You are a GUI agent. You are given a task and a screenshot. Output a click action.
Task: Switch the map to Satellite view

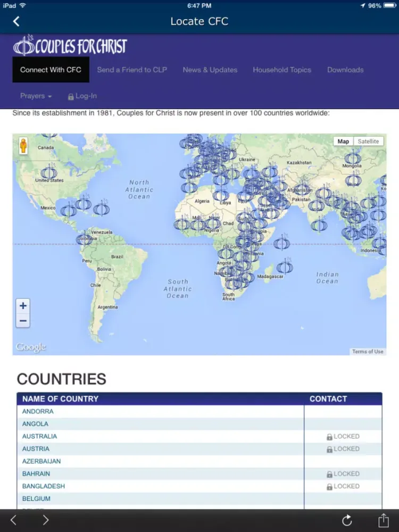click(368, 142)
